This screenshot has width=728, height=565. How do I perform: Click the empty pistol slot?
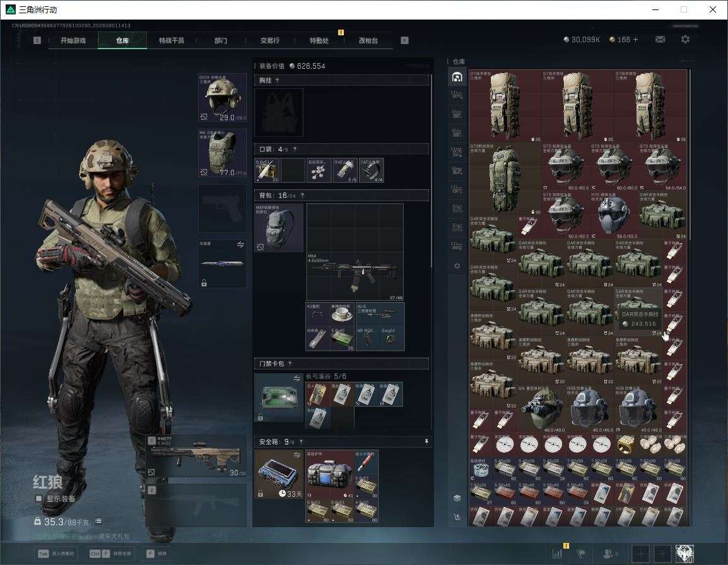pyautogui.click(x=223, y=208)
